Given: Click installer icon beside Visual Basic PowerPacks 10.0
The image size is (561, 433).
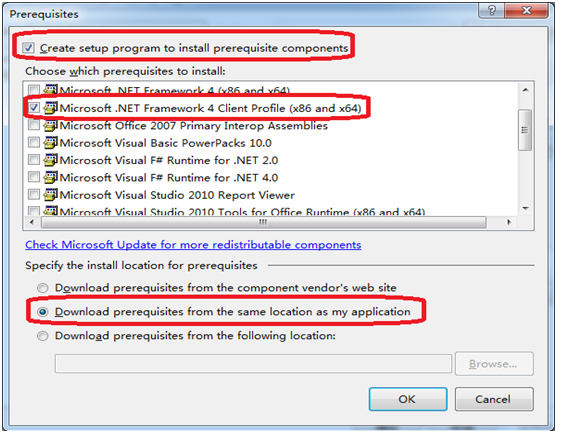Looking at the screenshot, I should [x=50, y=142].
